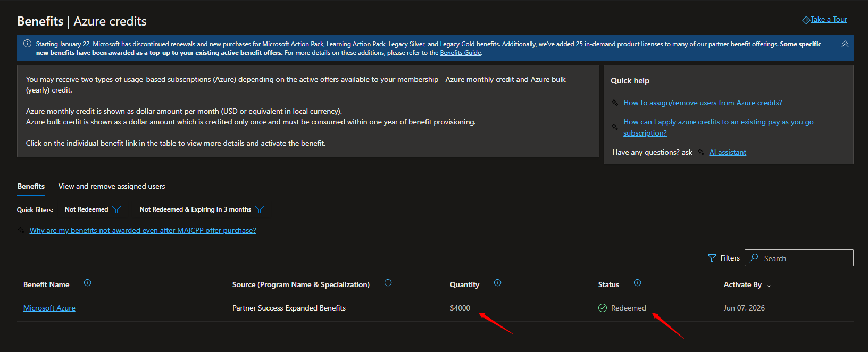Viewport: 868px width, 352px height.
Task: Click the Benefits | Azure credits page title
Action: pos(82,21)
